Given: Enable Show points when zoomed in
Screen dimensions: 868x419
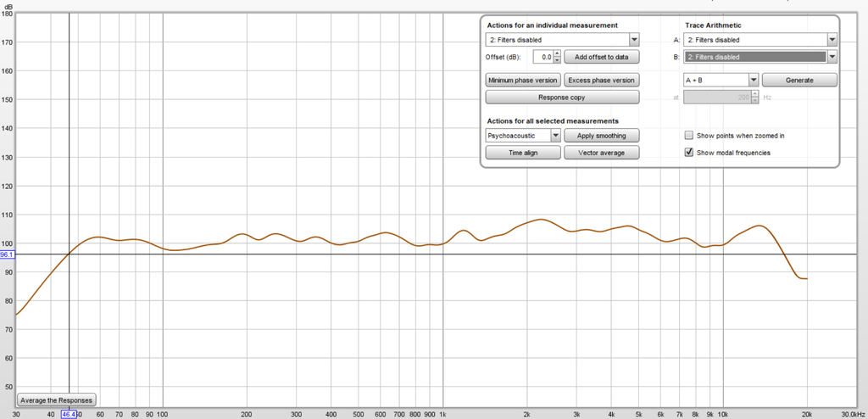Looking at the screenshot, I should tap(689, 136).
